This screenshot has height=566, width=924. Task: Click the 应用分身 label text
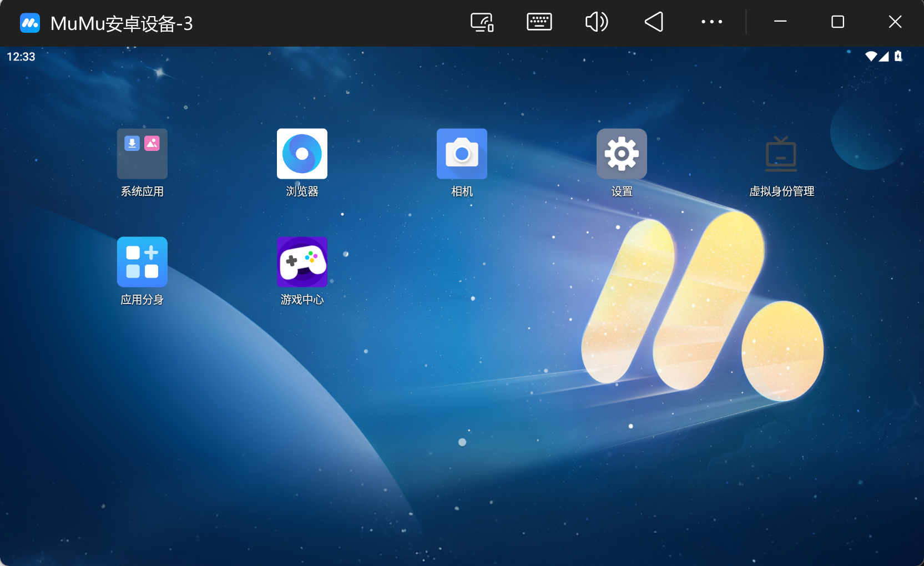tap(142, 300)
